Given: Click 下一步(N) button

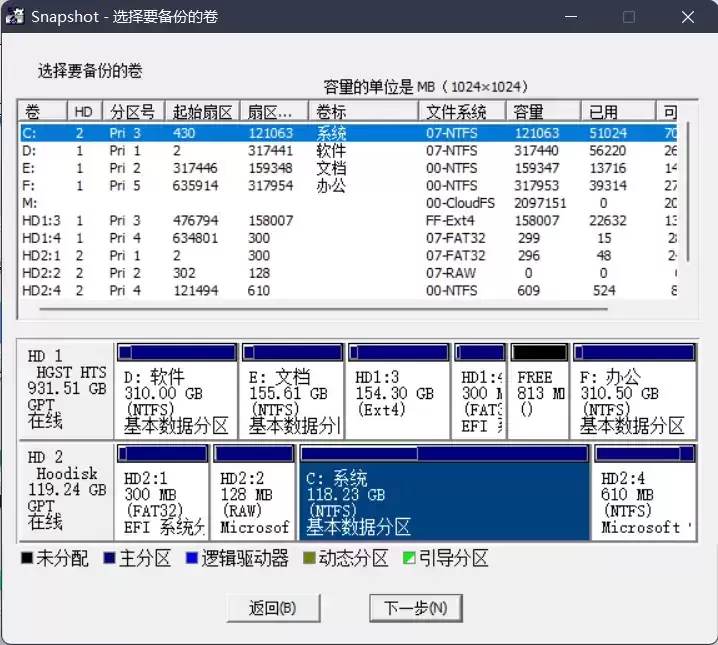Looking at the screenshot, I should point(416,608).
